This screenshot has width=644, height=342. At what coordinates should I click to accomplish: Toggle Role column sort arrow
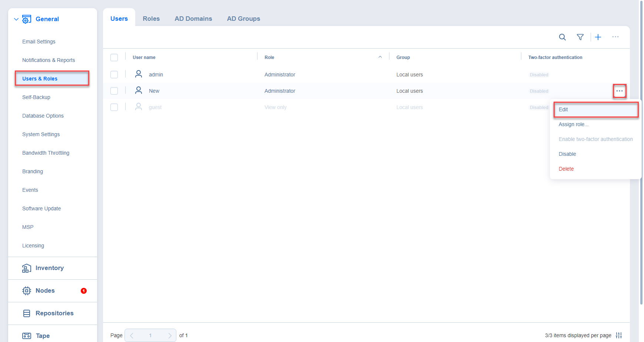(x=380, y=57)
